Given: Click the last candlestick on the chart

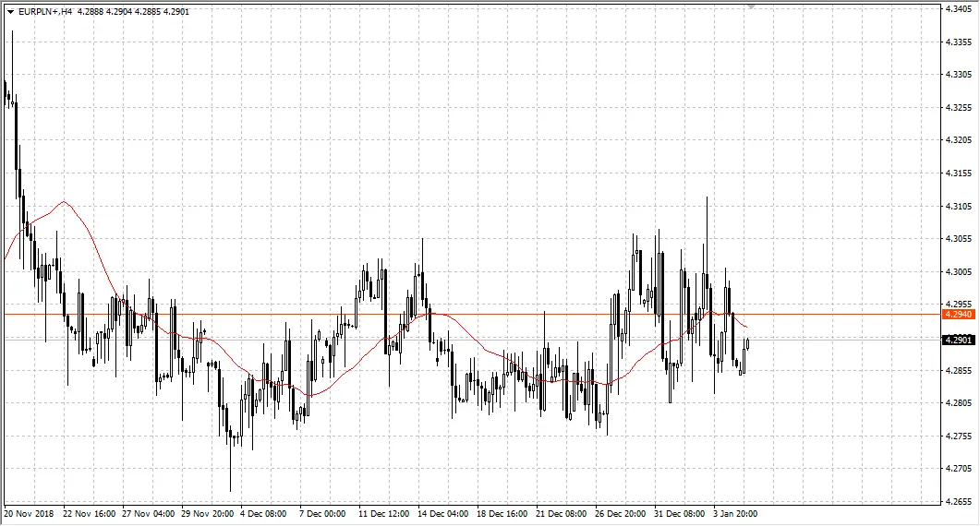Looking at the screenshot, I should [747, 343].
